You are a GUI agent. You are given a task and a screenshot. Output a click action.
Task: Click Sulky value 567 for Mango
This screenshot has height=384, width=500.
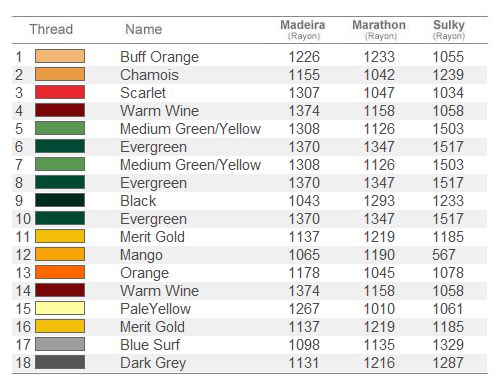[x=444, y=255]
